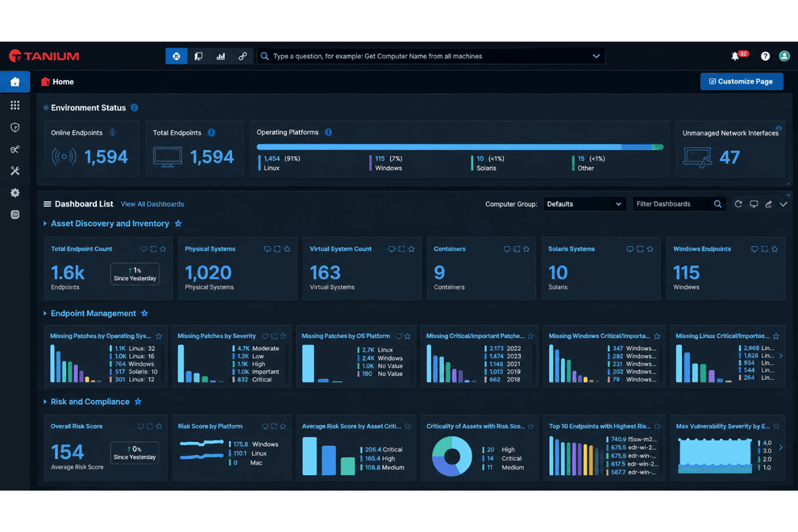
Task: Expand the question bar dropdown arrow
Action: (596, 56)
